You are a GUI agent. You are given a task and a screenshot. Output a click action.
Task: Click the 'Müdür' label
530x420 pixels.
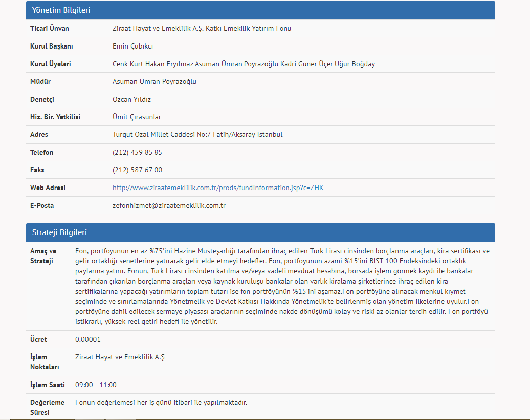(x=40, y=81)
